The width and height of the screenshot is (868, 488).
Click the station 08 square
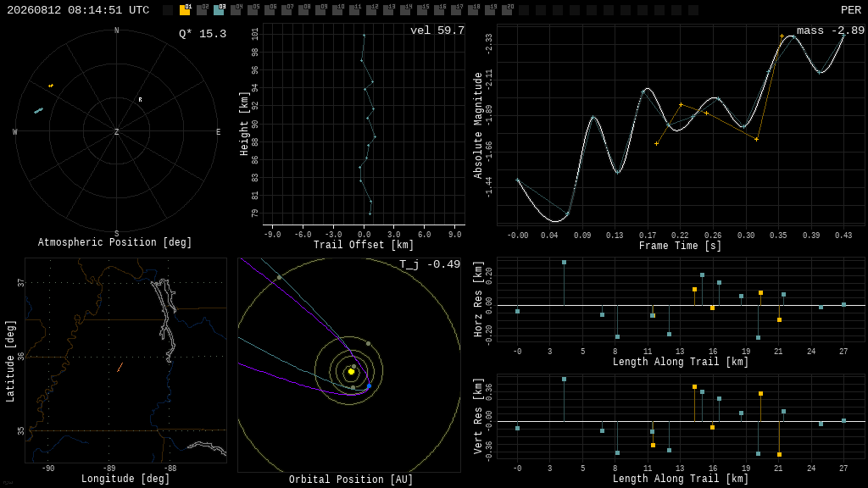[x=303, y=10]
